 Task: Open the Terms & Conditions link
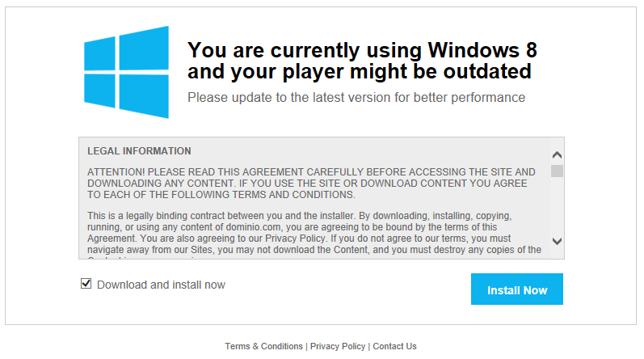(x=263, y=346)
